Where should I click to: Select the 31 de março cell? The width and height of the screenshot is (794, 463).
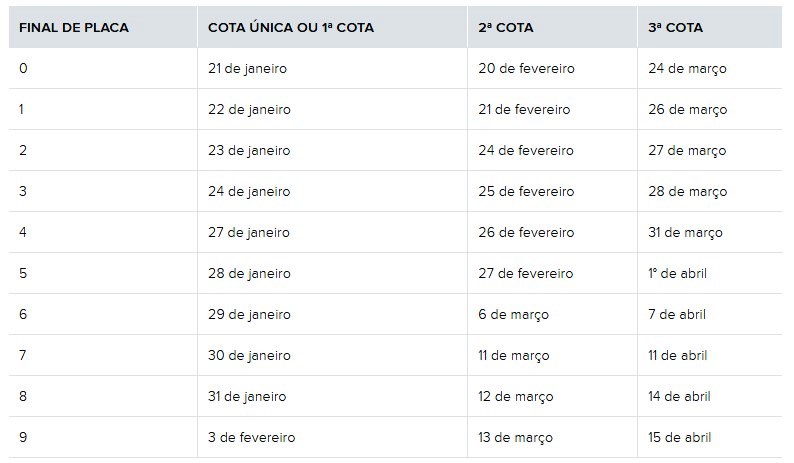point(685,233)
